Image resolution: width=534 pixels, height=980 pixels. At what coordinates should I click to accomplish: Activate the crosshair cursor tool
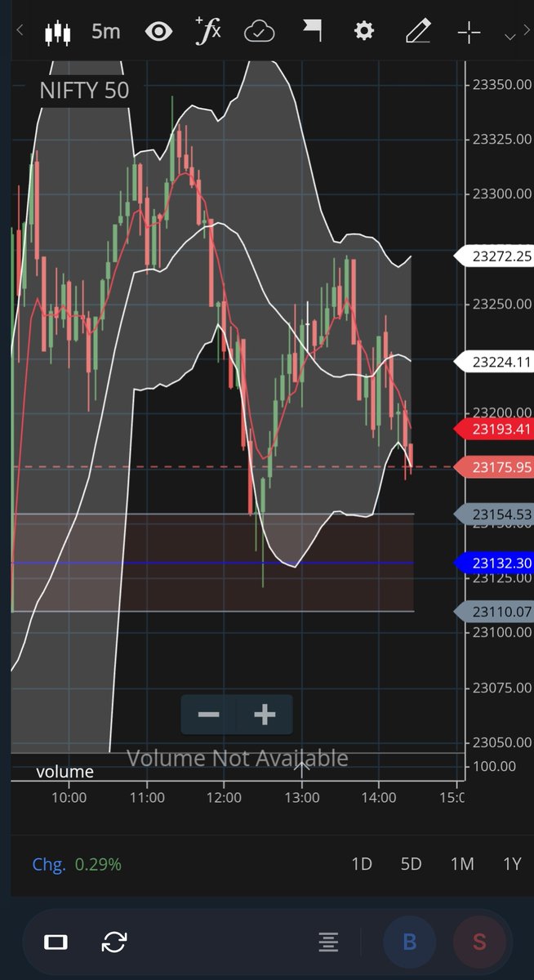(x=469, y=33)
